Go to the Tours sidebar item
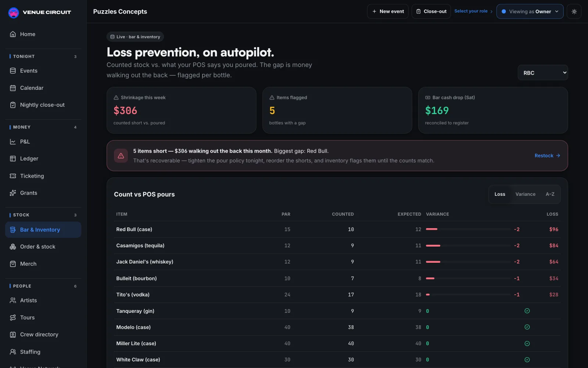The image size is (588, 368). point(43,318)
